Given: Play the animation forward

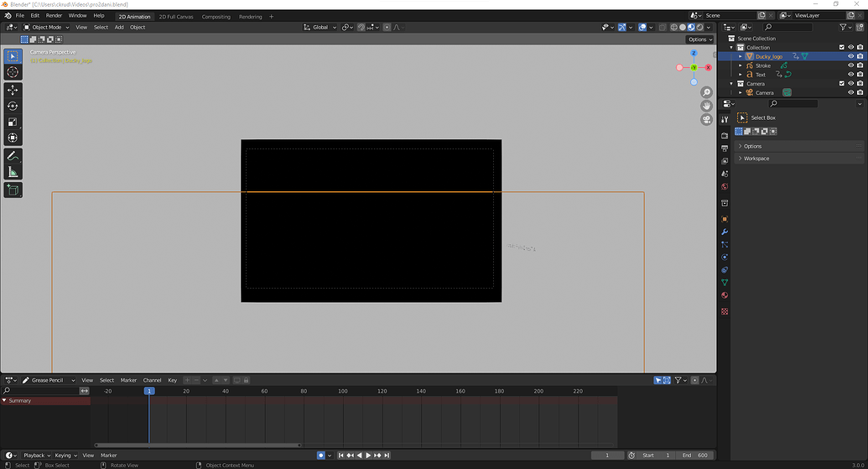Looking at the screenshot, I should pyautogui.click(x=368, y=456).
